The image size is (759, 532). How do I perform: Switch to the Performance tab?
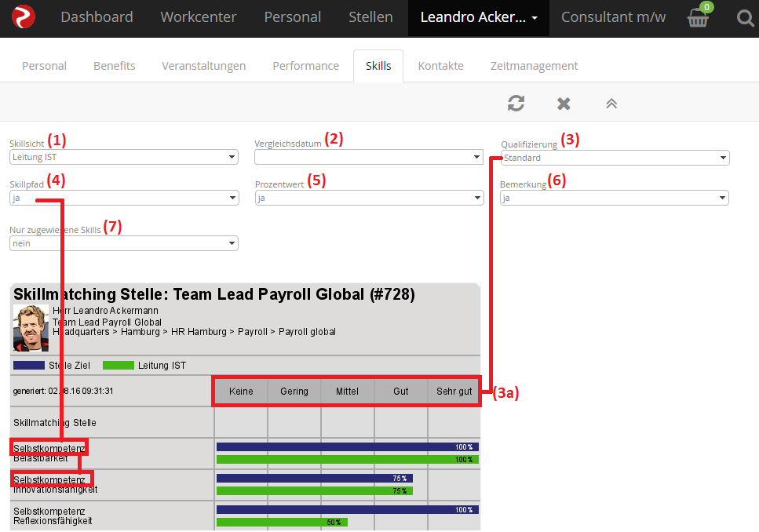306,66
